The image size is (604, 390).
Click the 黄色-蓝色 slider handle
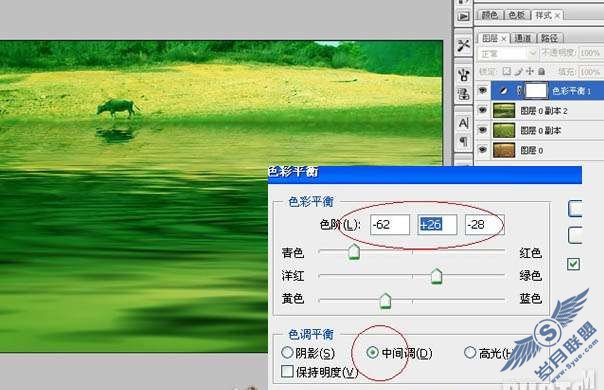click(385, 301)
